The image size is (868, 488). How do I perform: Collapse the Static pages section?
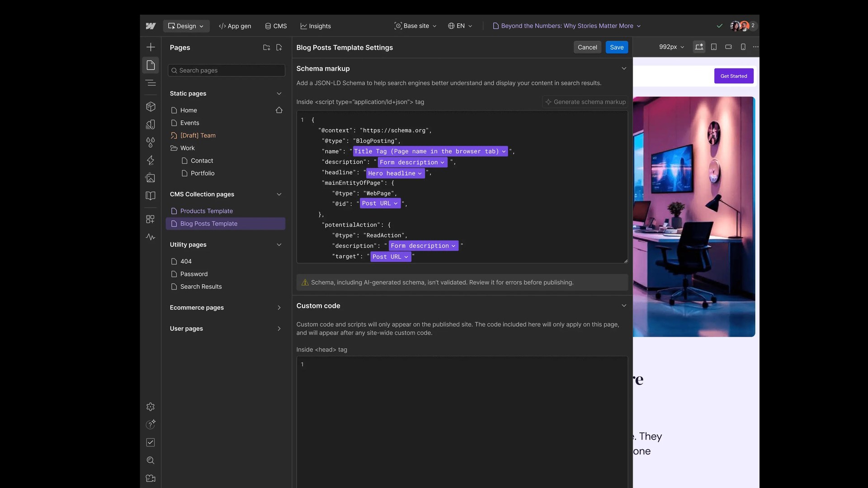(x=279, y=94)
